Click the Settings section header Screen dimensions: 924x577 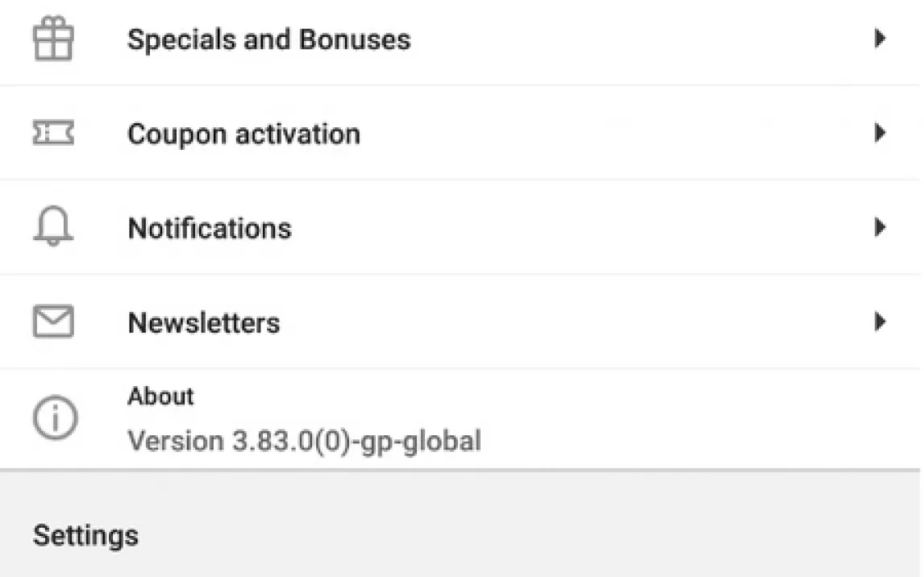[x=85, y=536]
